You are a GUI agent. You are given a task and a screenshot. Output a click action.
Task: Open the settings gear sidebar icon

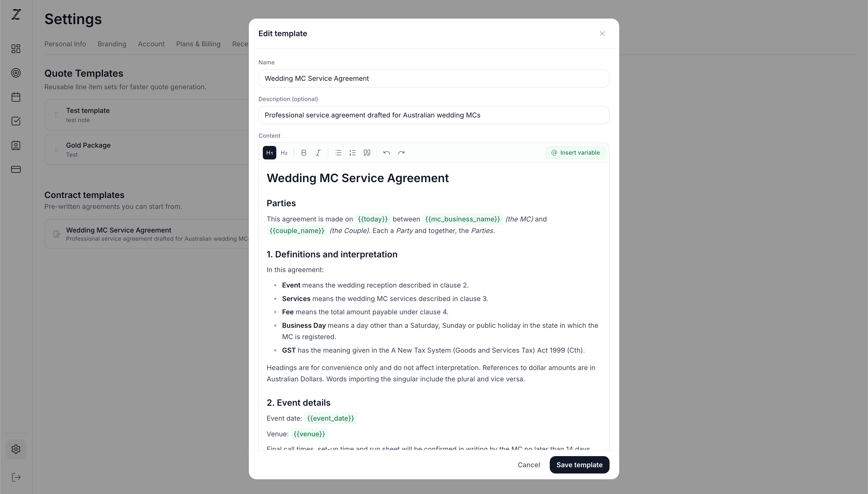point(16,449)
